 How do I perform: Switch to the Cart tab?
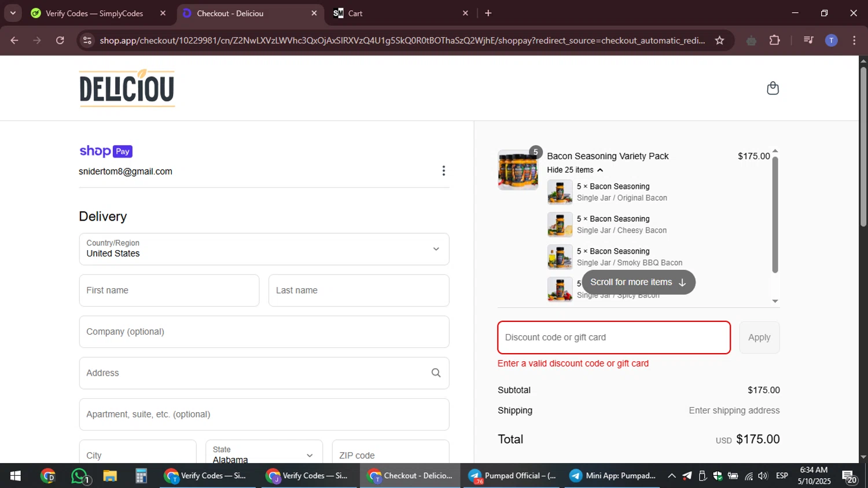click(399, 13)
